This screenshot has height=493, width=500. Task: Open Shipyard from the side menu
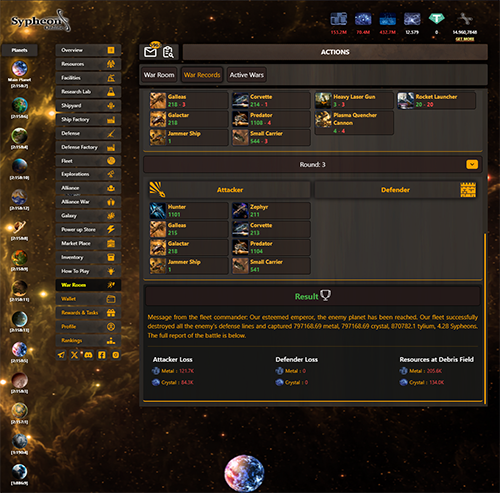click(x=88, y=106)
